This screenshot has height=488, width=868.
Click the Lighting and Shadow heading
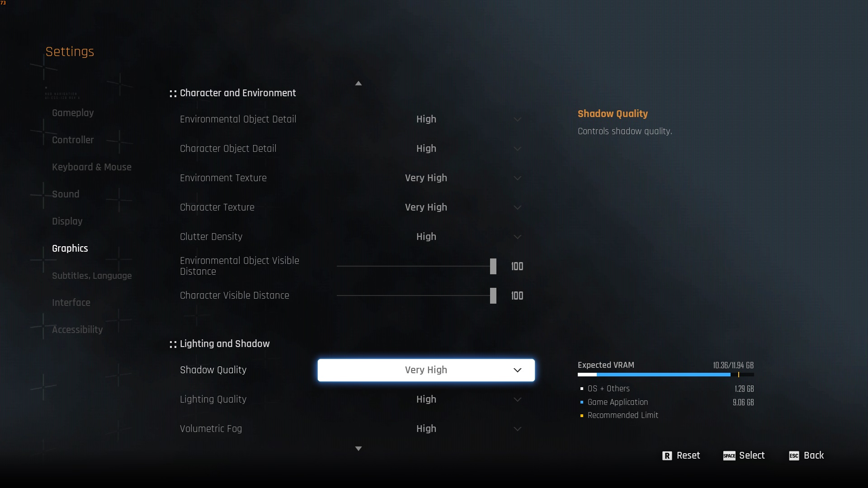[x=225, y=344]
